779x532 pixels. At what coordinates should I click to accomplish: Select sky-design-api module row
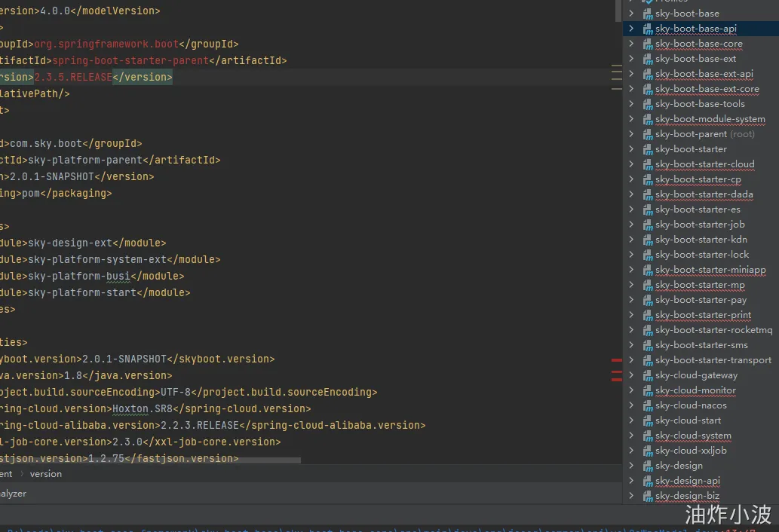[701, 481]
